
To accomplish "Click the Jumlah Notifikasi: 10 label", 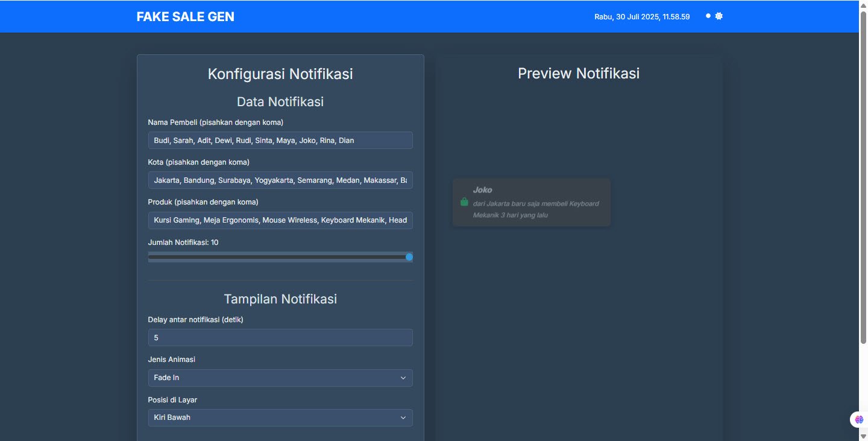I will [x=183, y=243].
